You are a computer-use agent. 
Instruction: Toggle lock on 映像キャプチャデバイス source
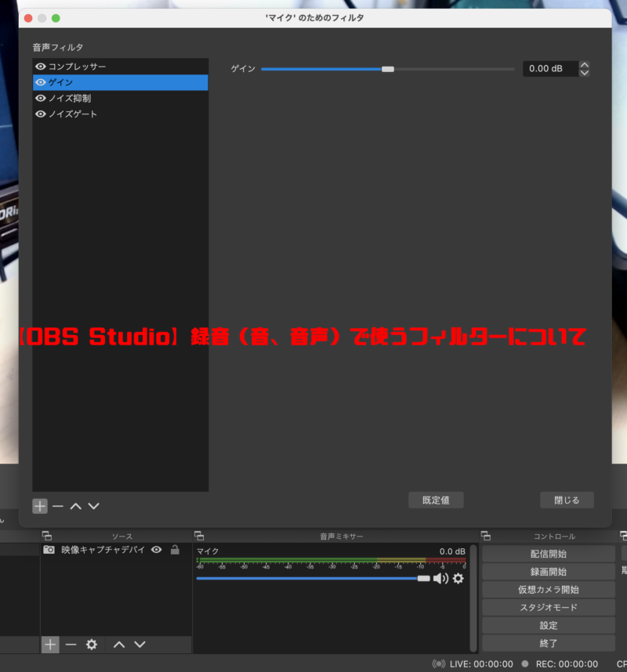(x=175, y=550)
